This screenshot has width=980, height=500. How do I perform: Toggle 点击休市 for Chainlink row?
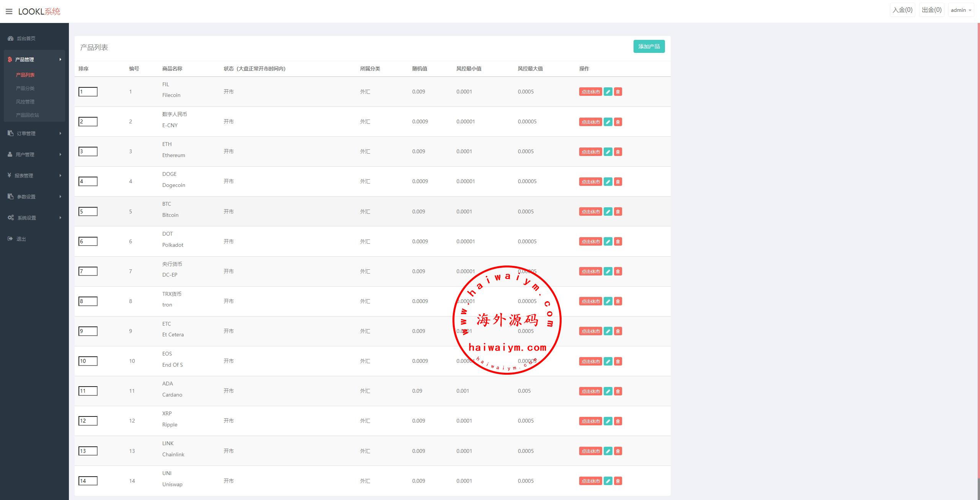(x=590, y=451)
